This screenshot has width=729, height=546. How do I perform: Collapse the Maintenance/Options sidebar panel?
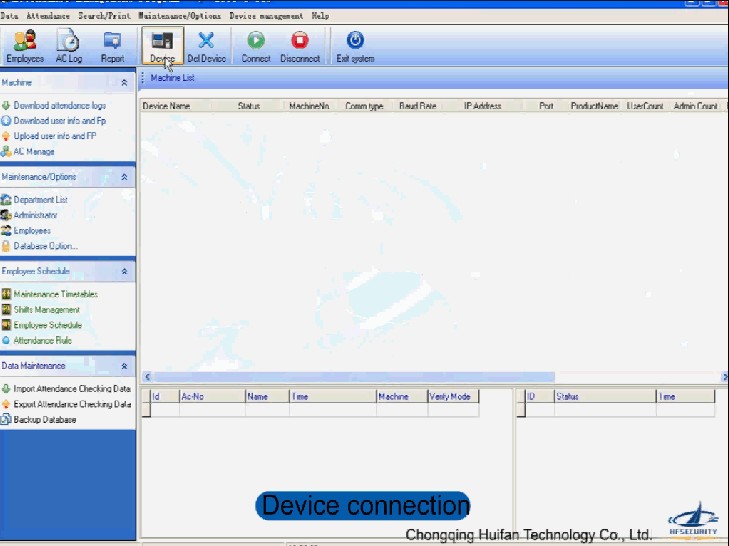click(x=124, y=177)
